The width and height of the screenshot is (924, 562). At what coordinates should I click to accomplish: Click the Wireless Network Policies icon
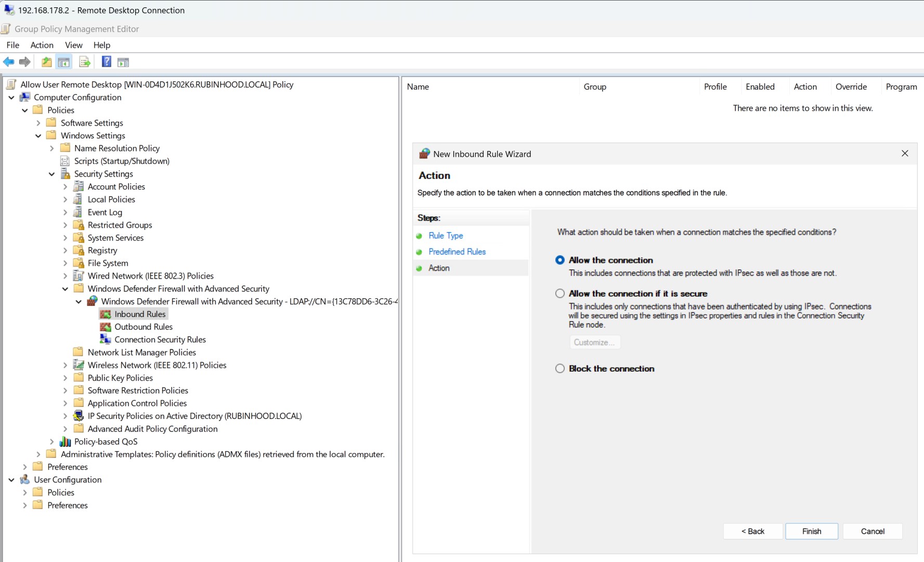79,365
